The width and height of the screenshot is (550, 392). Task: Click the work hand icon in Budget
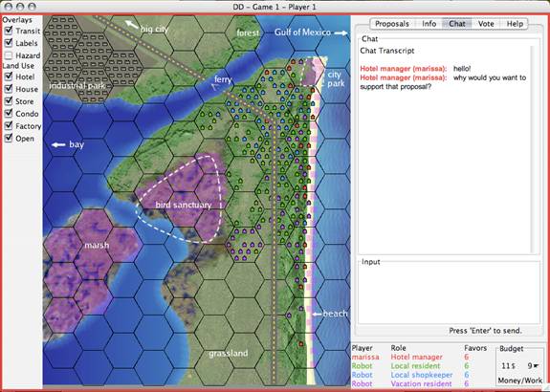coord(536,366)
